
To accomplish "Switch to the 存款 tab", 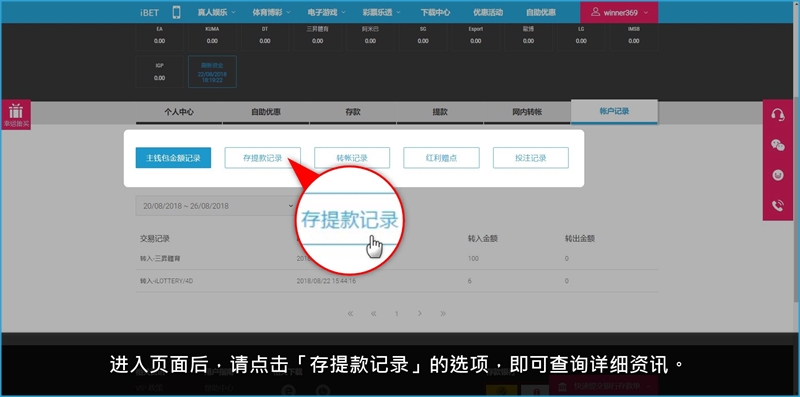I will coord(353,112).
